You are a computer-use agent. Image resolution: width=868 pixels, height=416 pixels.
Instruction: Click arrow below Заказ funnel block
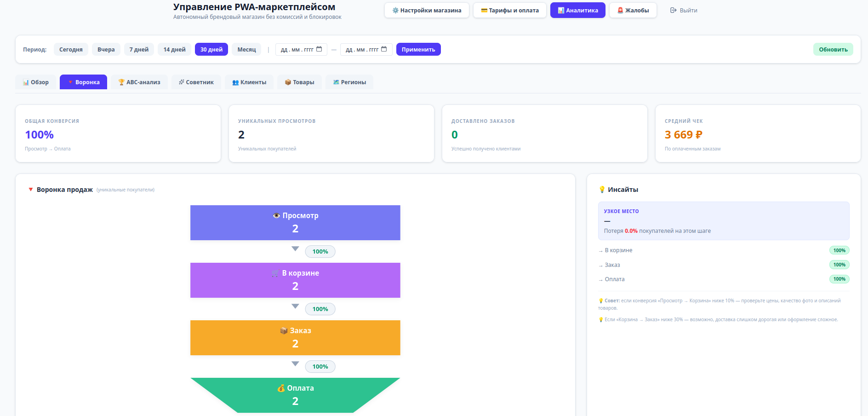[295, 364]
